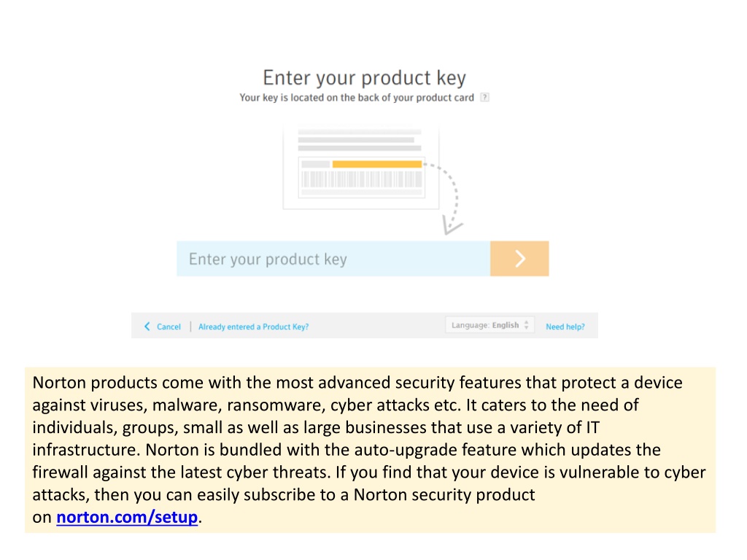747x560 pixels.
Task: Click the product card illustration
Action: pyautogui.click(x=360, y=168)
